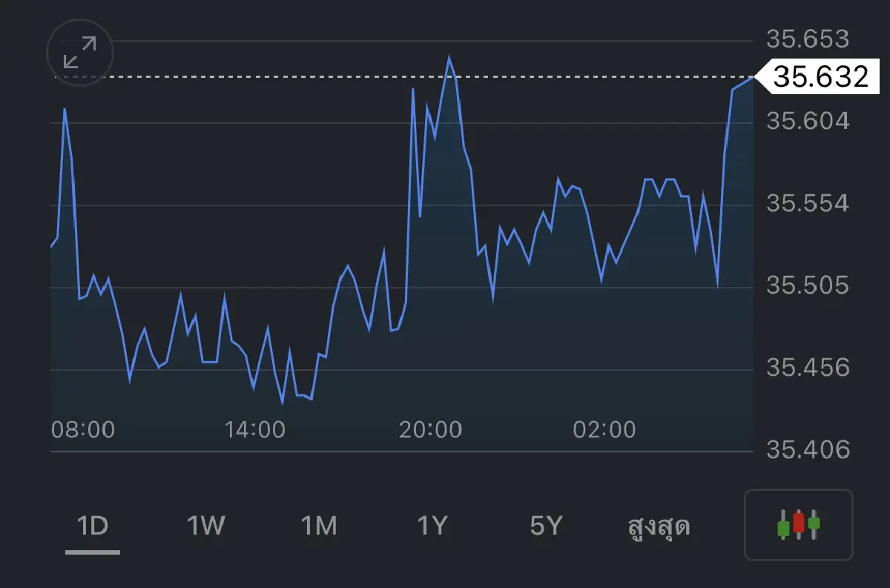Switch to candlestick chart view
890x588 pixels.
tap(799, 524)
